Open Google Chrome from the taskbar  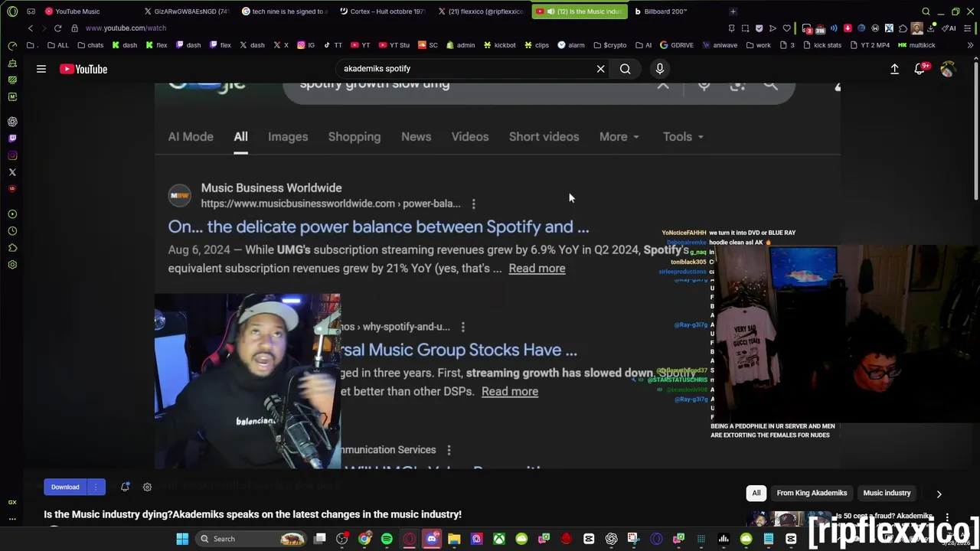point(364,539)
